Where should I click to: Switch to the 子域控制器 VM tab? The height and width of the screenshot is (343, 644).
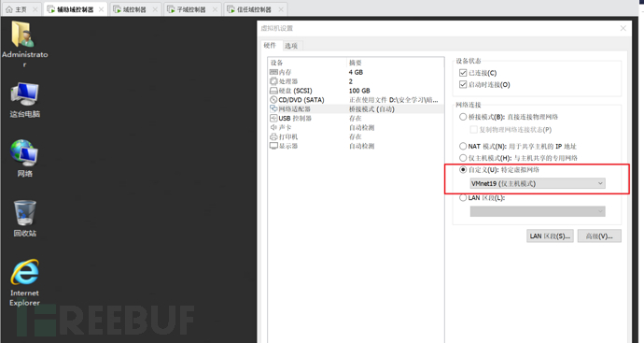coord(191,9)
